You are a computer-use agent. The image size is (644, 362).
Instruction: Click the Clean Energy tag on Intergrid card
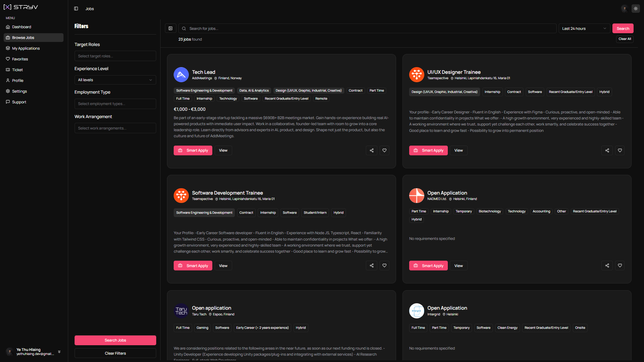pyautogui.click(x=507, y=328)
